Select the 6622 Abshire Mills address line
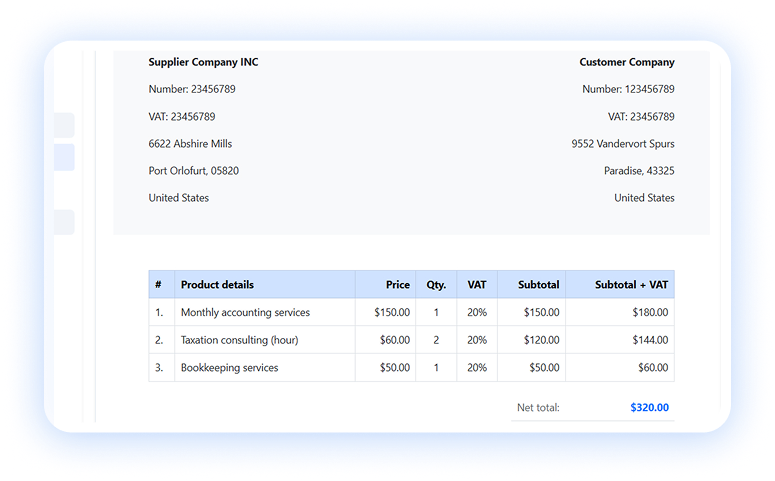This screenshot has width=775, height=481. 190,144
